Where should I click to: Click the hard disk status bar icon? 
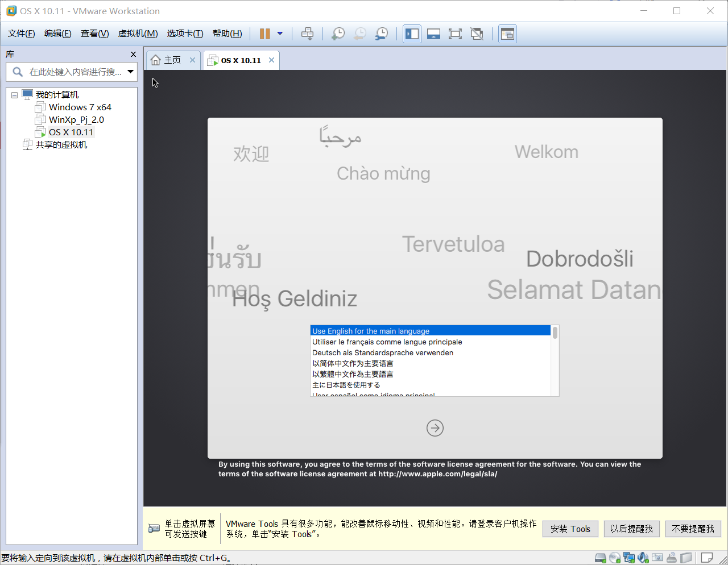point(601,558)
